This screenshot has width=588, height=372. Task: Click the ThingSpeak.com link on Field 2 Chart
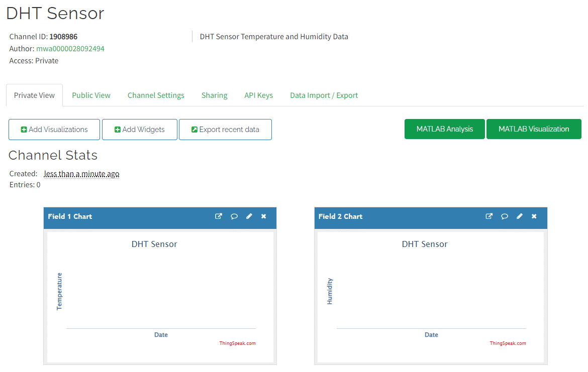(x=508, y=343)
